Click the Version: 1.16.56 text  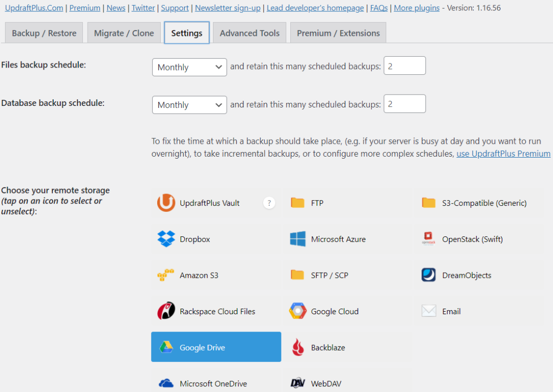[x=474, y=8]
